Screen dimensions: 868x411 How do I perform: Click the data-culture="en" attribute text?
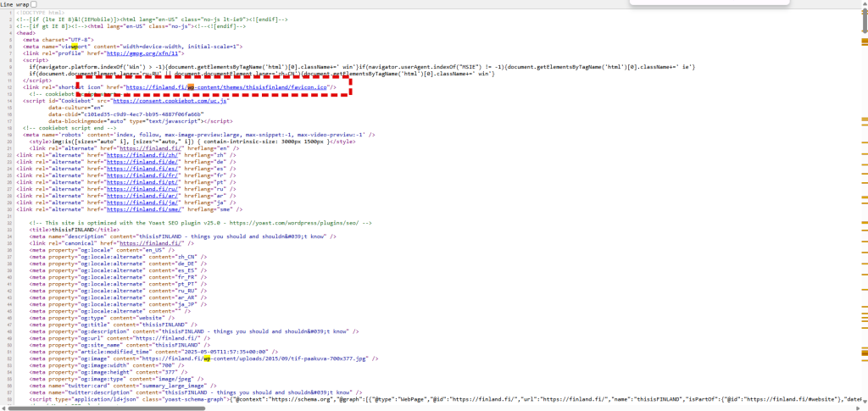(x=77, y=108)
